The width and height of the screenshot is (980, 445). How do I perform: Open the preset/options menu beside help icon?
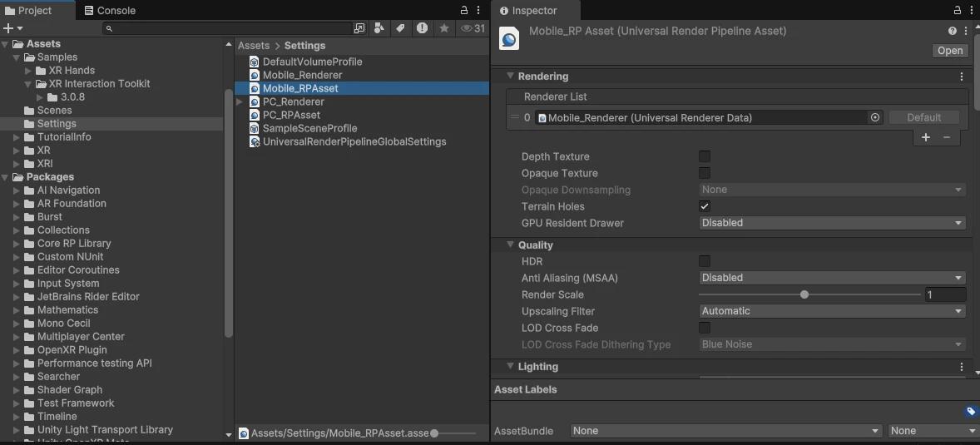click(966, 31)
